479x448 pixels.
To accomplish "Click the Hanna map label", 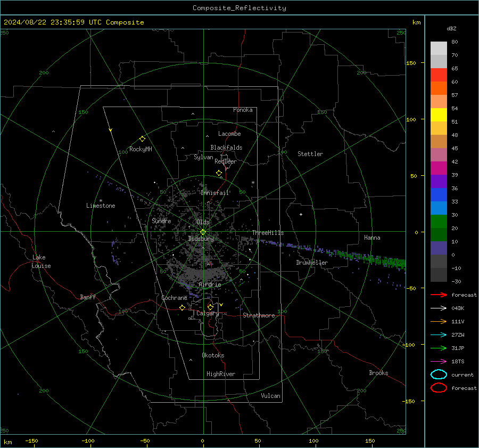I will 372,238.
